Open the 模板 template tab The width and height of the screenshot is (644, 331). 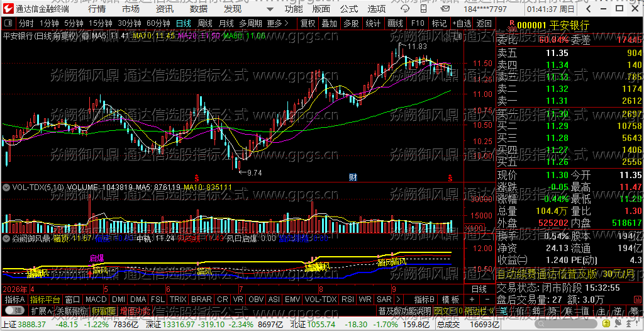click(x=450, y=300)
